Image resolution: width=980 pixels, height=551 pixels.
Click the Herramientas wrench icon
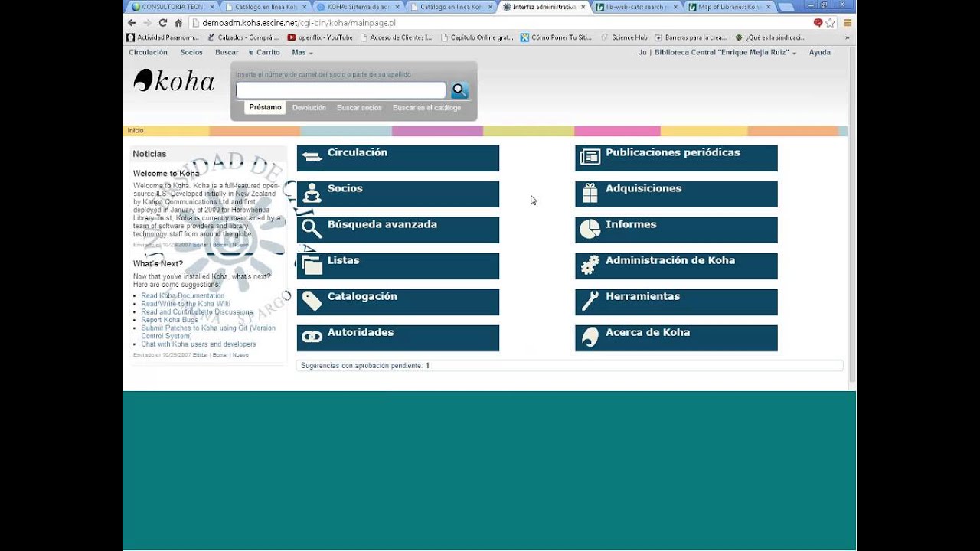tap(590, 301)
